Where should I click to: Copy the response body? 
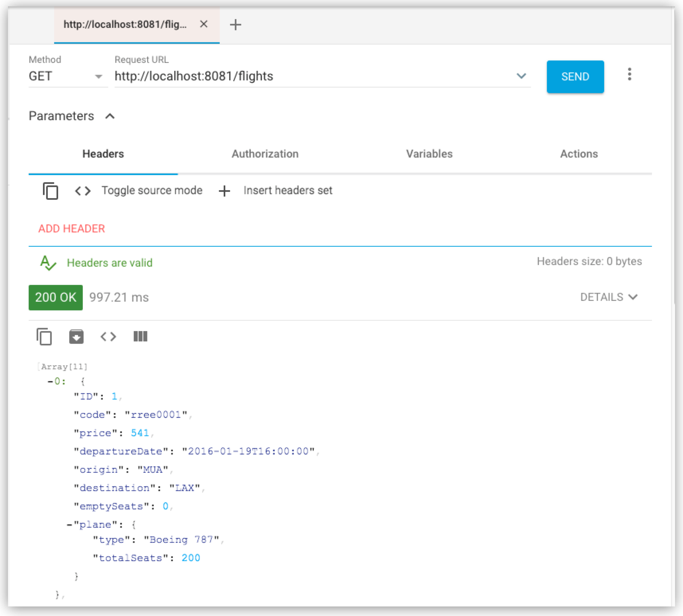tap(44, 336)
